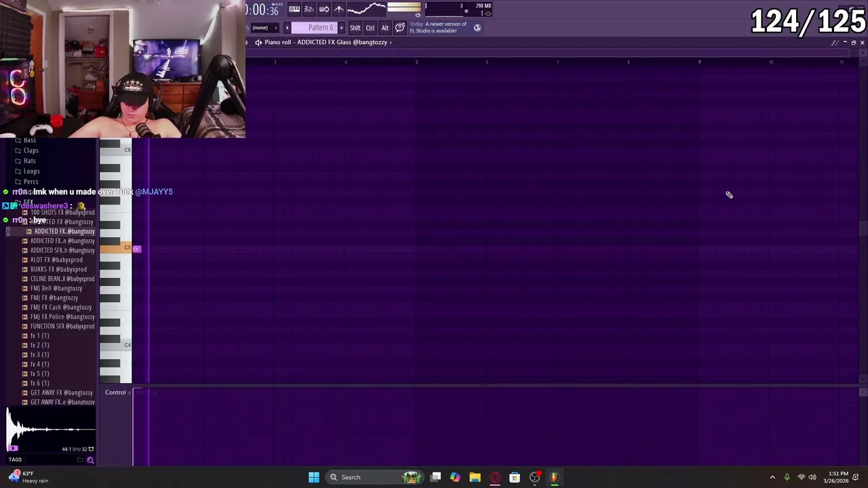
Task: Open Windows Start menu
Action: (314, 477)
